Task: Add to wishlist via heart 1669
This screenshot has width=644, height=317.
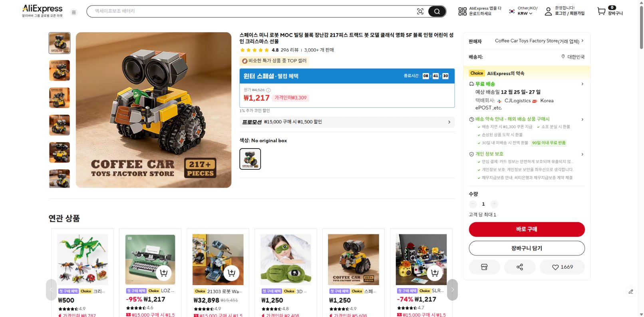Action: (562, 267)
